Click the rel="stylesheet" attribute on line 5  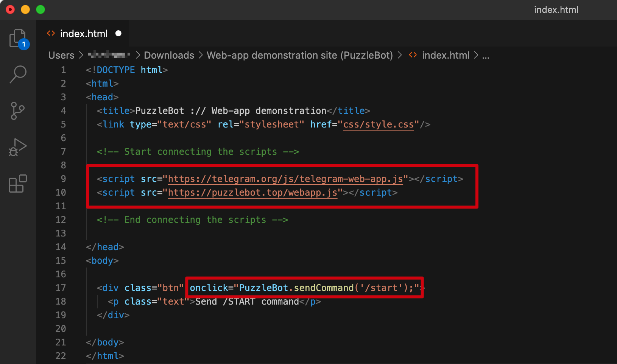click(x=261, y=124)
